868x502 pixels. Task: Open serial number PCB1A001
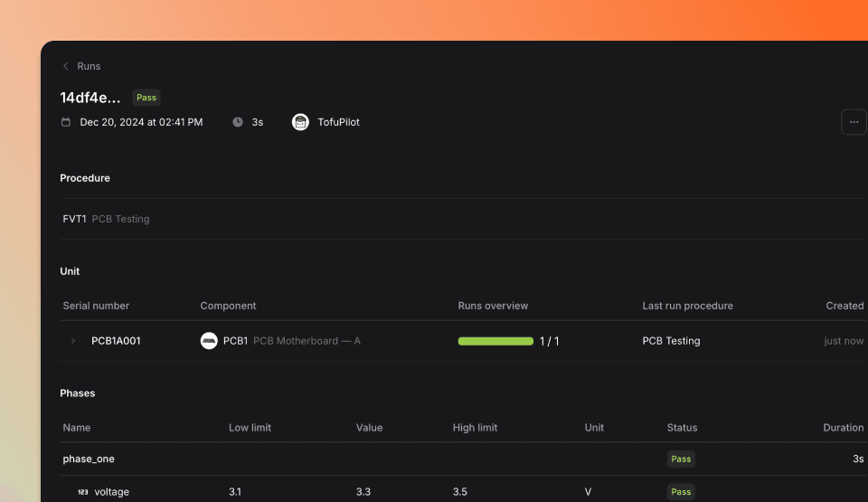(x=116, y=341)
